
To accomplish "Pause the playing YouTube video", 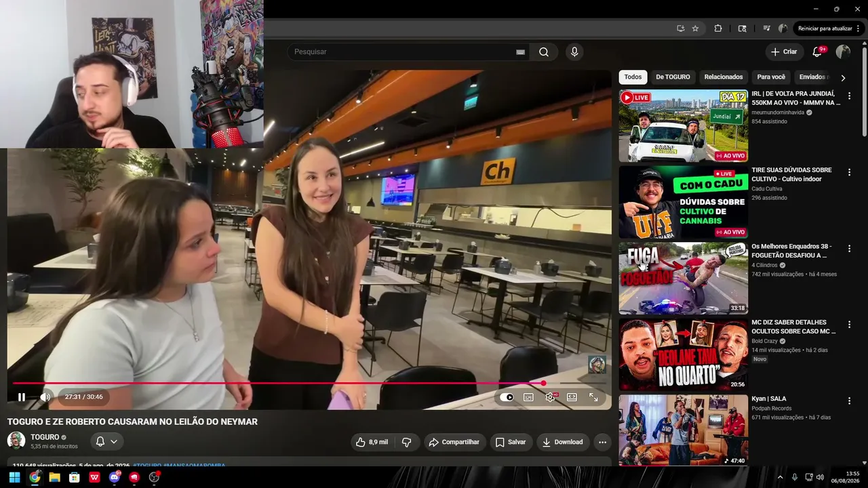I will pos(22,397).
